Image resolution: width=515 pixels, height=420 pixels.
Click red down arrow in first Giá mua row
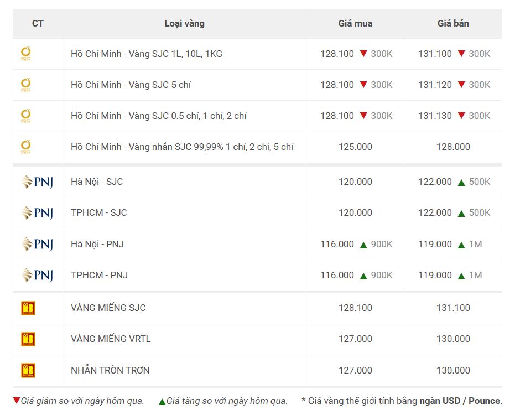tap(363, 54)
